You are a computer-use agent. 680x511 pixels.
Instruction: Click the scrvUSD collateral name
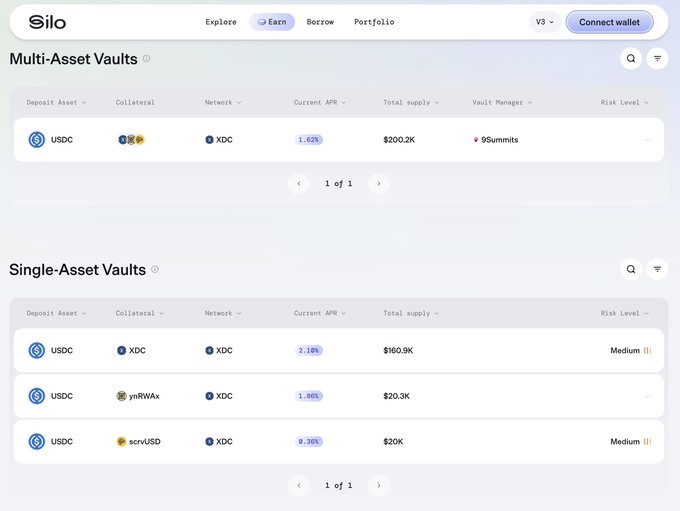pyautogui.click(x=145, y=442)
